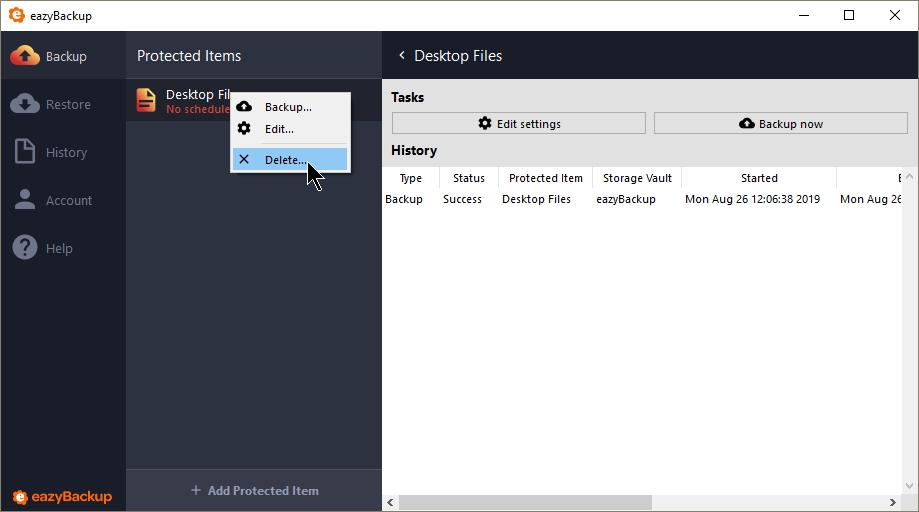Start a backup with Backup now
Screen dimensions: 919x512
[780, 124]
